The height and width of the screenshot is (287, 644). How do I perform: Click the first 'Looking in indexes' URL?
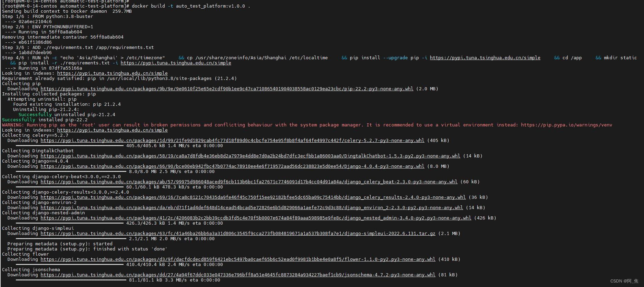coord(112,73)
